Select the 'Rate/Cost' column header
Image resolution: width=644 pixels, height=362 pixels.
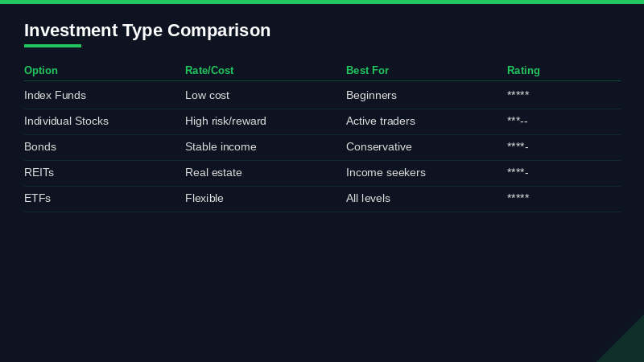209,71
